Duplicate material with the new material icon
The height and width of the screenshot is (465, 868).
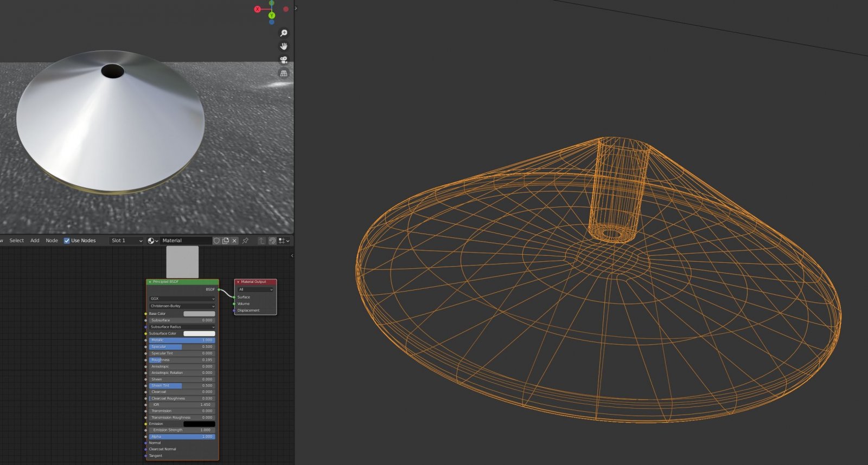pyautogui.click(x=226, y=241)
